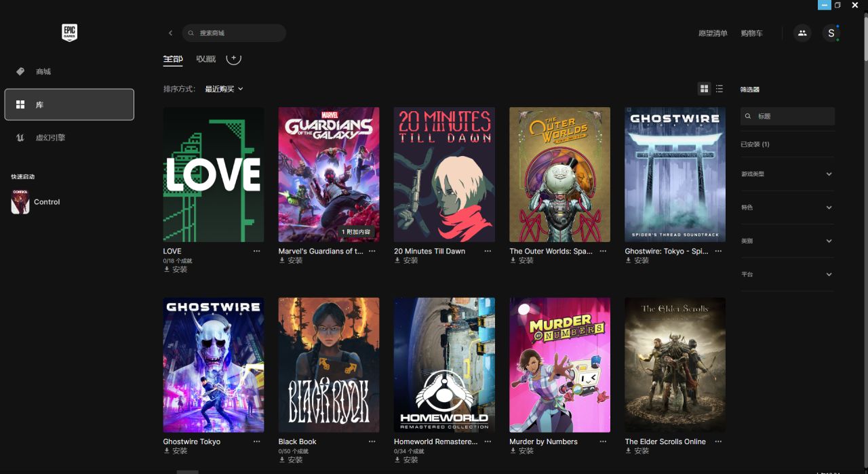
Task: Install Marvel's Guardians of the Galaxy
Action: 291,260
